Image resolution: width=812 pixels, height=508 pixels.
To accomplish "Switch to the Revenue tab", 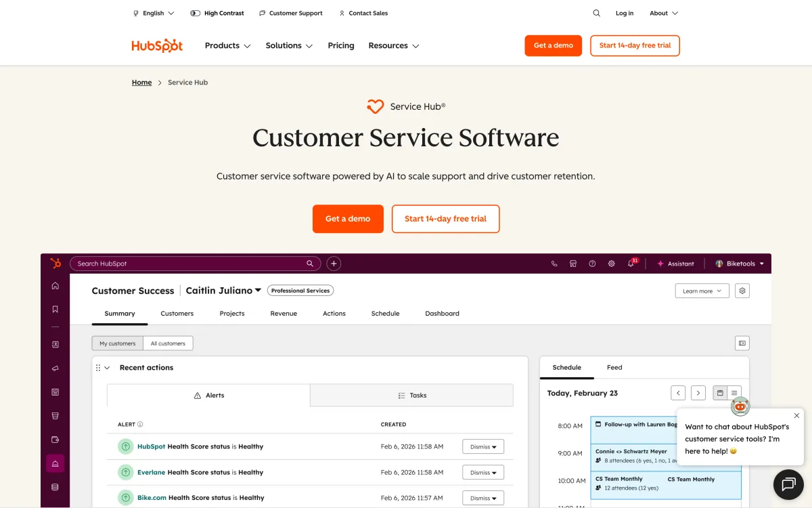I will click(x=284, y=314).
